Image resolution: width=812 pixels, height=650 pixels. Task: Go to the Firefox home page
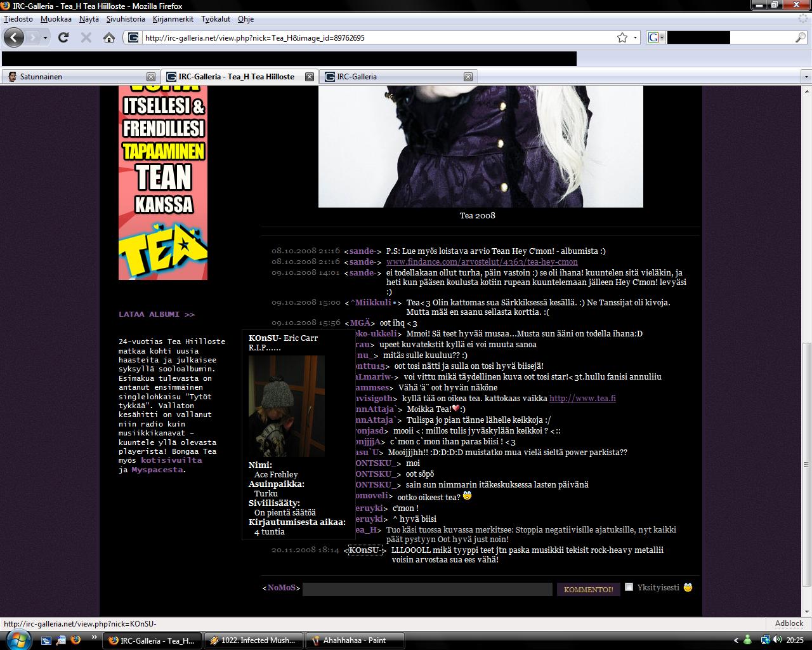(x=109, y=37)
